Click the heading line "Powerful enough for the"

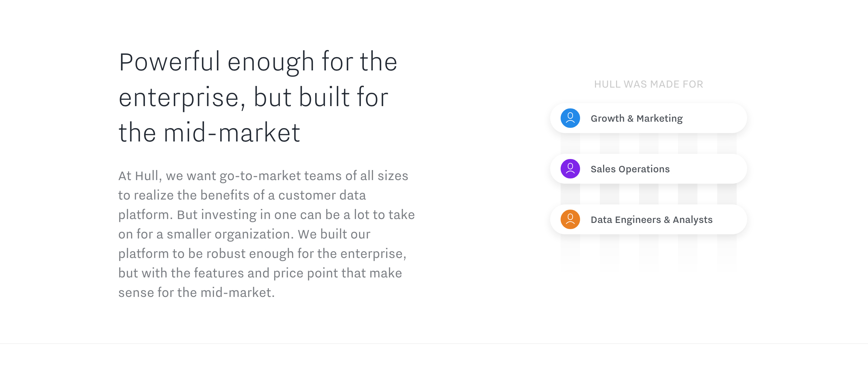pos(258,62)
